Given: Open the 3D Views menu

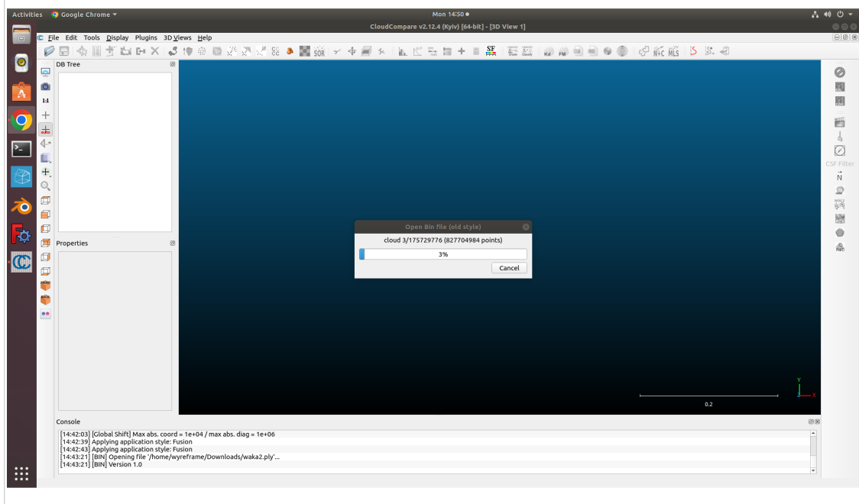Looking at the screenshot, I should click(177, 37).
